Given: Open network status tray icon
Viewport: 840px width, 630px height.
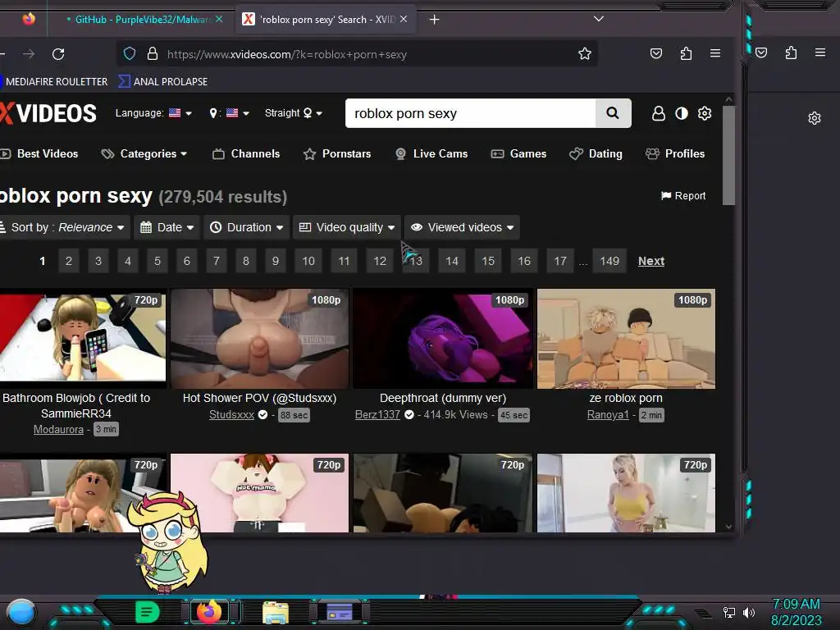Looking at the screenshot, I should coord(729,612).
